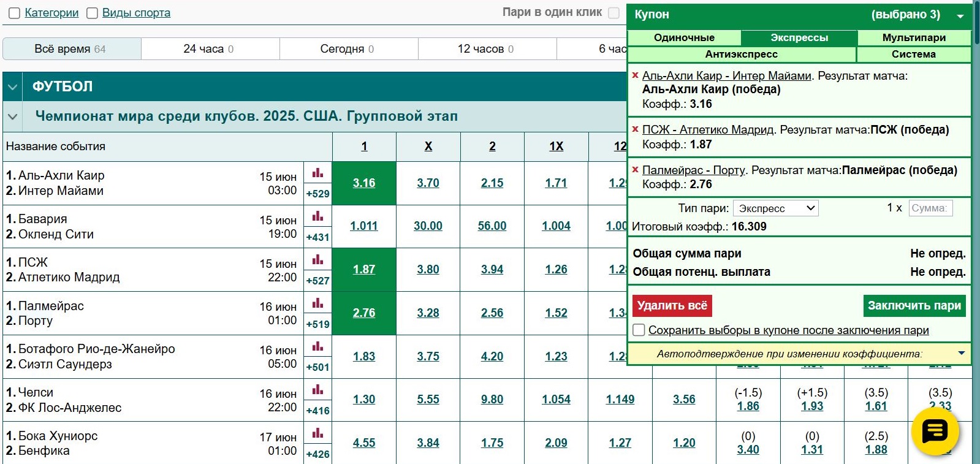Expand +529 more markets for Аль-Ахли
This screenshot has height=464, width=980.
click(x=317, y=194)
